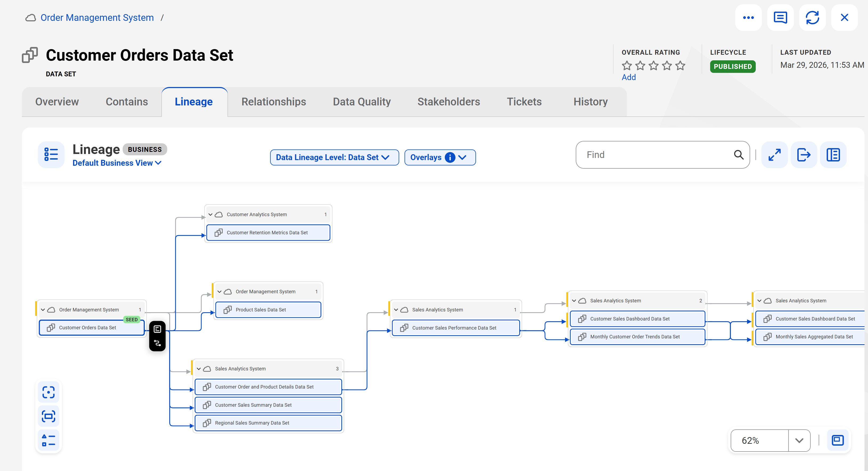Viewport: 868px width, 471px height.
Task: Select the fifth rating star
Action: 680,65
